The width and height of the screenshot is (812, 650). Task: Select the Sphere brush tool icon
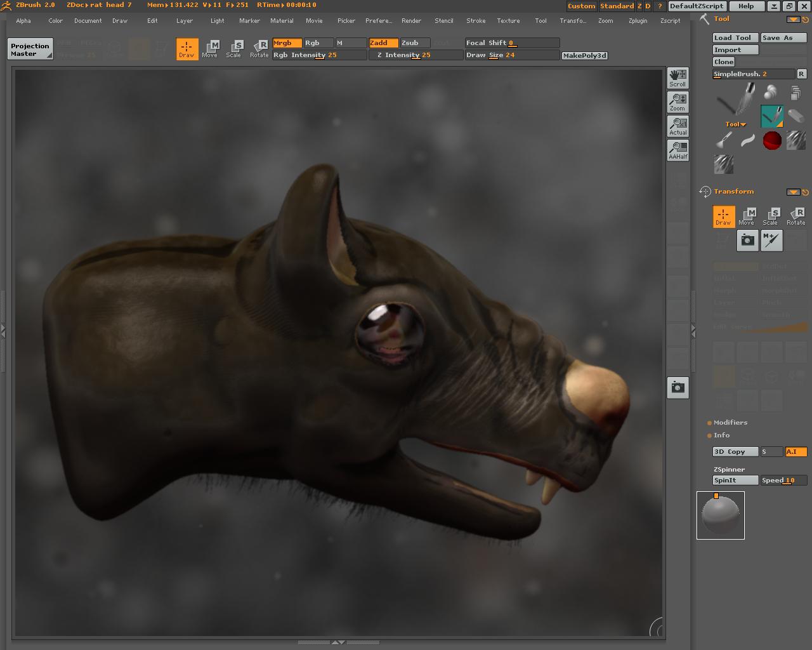tap(771, 93)
